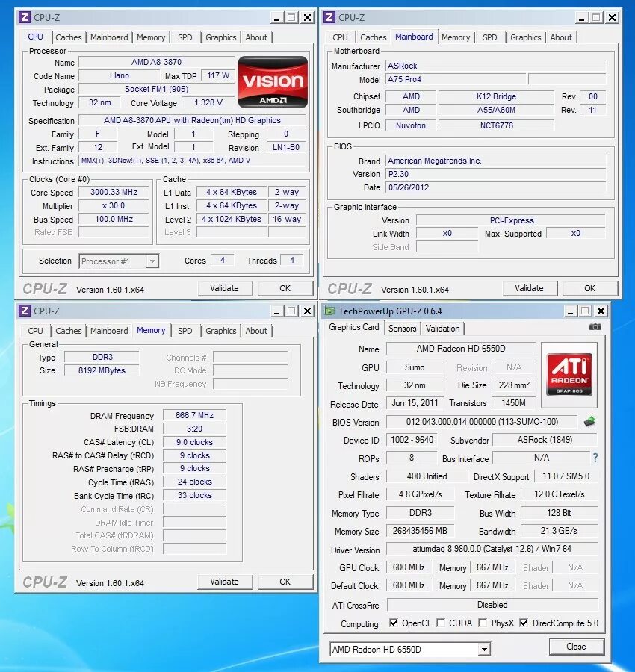Image resolution: width=635 pixels, height=672 pixels.
Task: Open Memory tab in CPU tab window
Action: (x=151, y=37)
